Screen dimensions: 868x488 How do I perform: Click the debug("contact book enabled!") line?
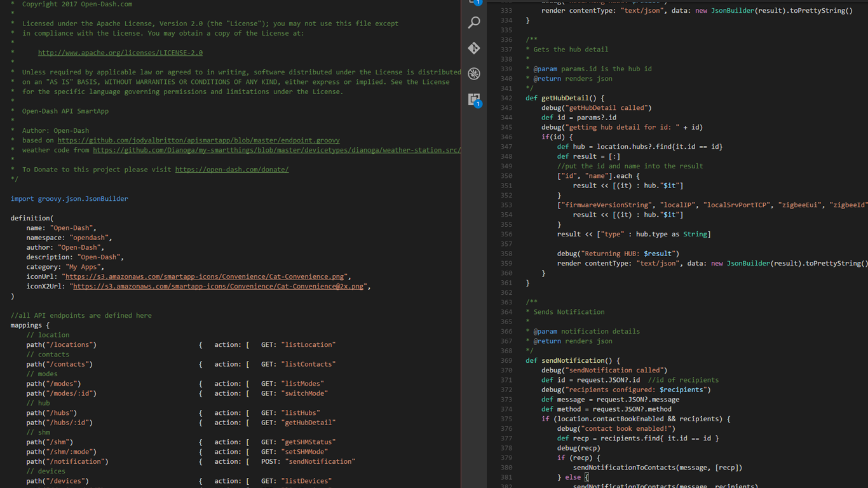[616, 428]
